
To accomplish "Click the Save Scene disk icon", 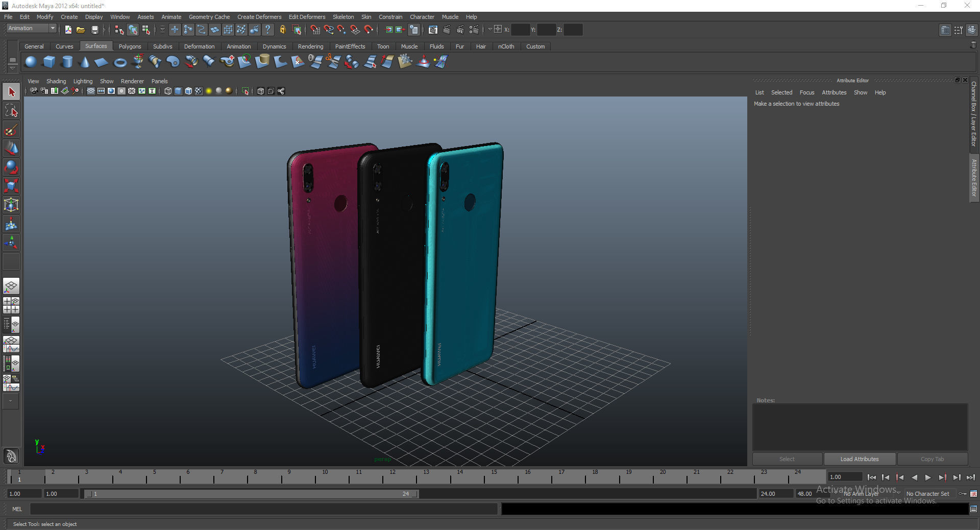I will (x=94, y=30).
